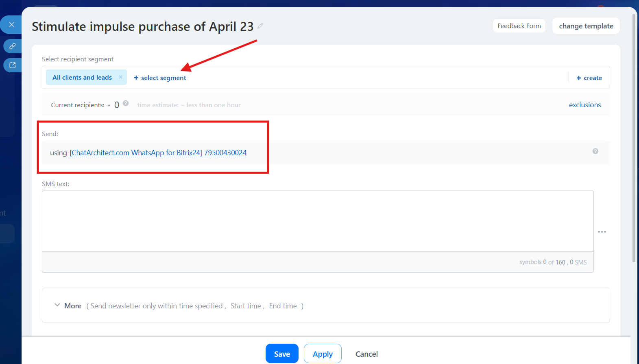Click the copy link icon on sidebar
The image size is (639, 364).
pos(13,46)
